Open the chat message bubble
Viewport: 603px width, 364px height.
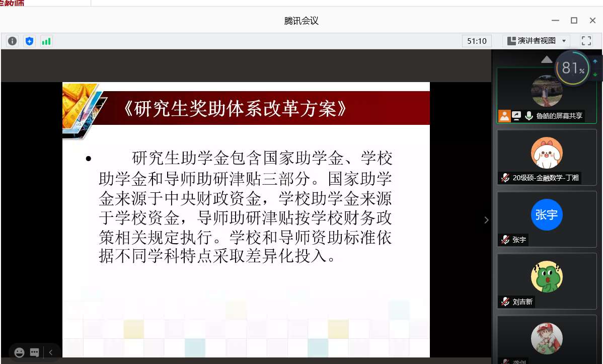[x=34, y=352]
